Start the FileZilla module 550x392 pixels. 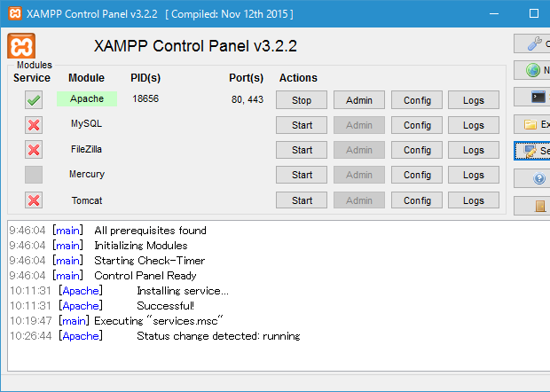coord(302,150)
